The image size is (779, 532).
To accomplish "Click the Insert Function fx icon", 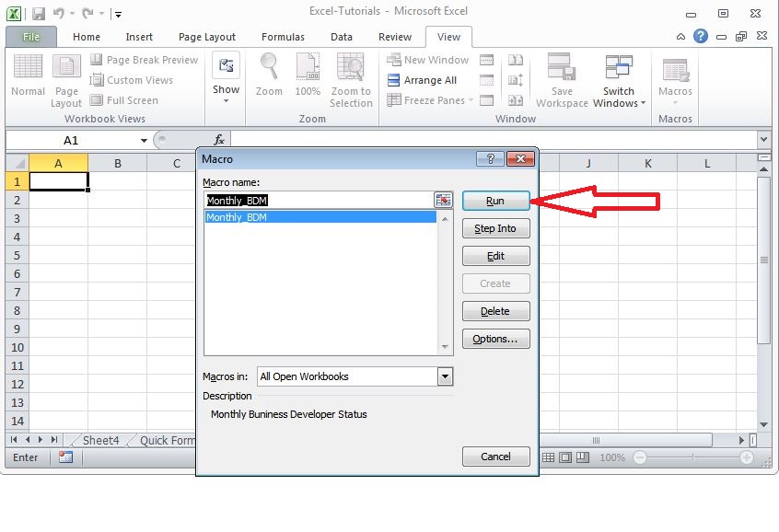I will pos(218,141).
